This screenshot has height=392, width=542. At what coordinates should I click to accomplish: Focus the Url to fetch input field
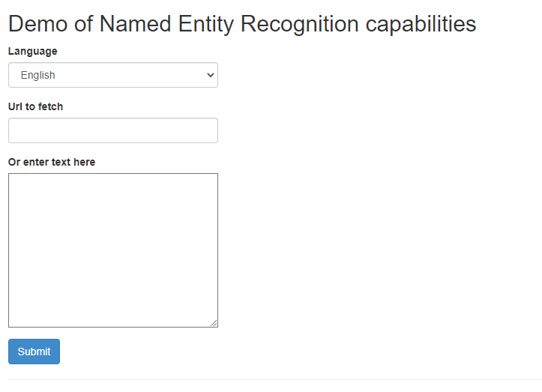click(x=112, y=130)
